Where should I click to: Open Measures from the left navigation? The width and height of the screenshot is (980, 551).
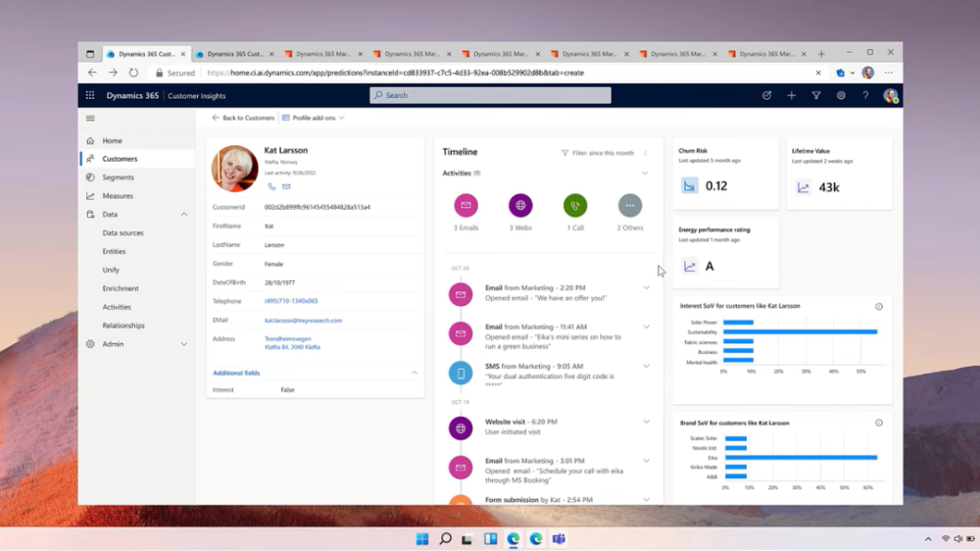(x=118, y=196)
